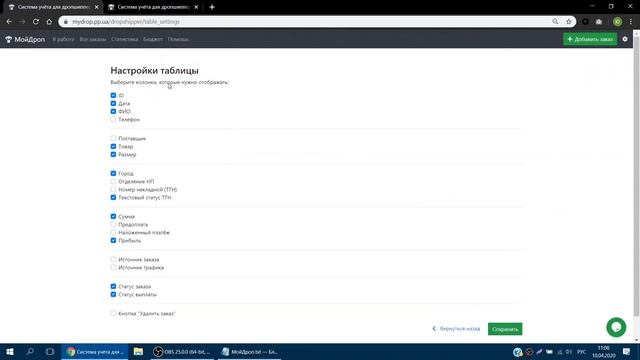Uncheck the Размер column checkbox

tap(113, 154)
